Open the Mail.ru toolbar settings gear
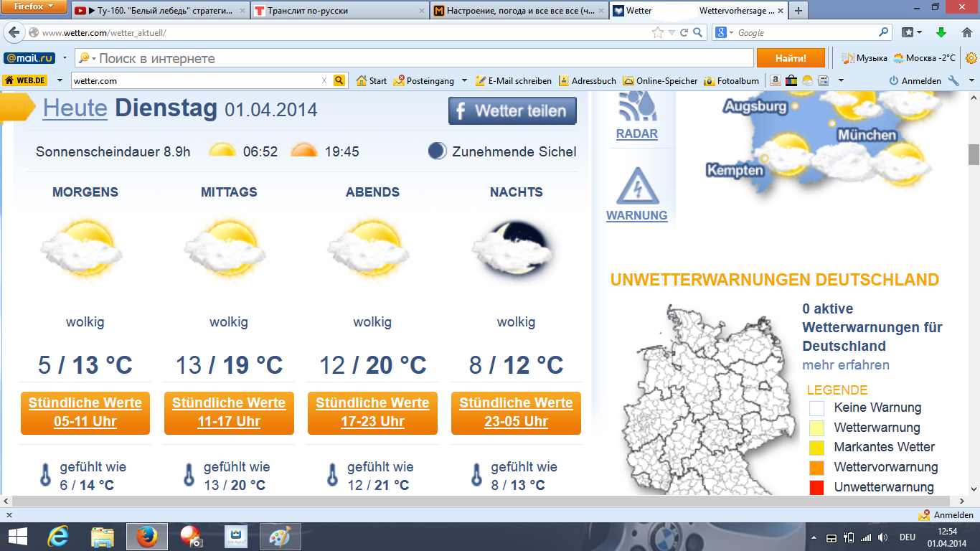 pyautogui.click(x=971, y=58)
